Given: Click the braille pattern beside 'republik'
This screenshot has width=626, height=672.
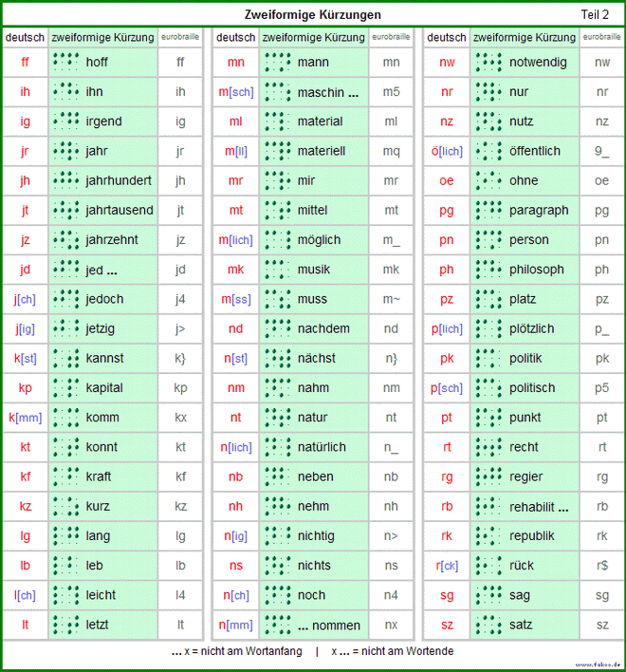Looking at the screenshot, I should [488, 535].
